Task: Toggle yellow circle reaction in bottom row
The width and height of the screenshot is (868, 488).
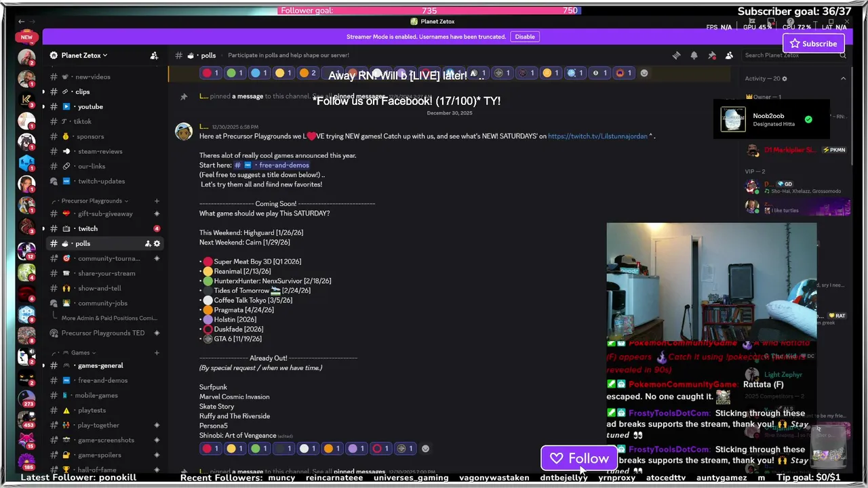Action: [x=235, y=449]
